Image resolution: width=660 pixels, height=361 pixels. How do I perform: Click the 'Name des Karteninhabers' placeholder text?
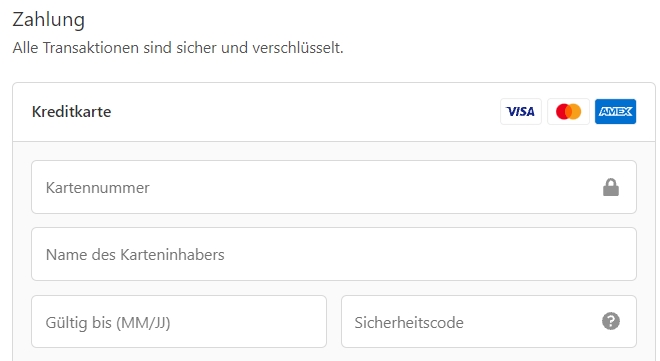[x=135, y=255]
